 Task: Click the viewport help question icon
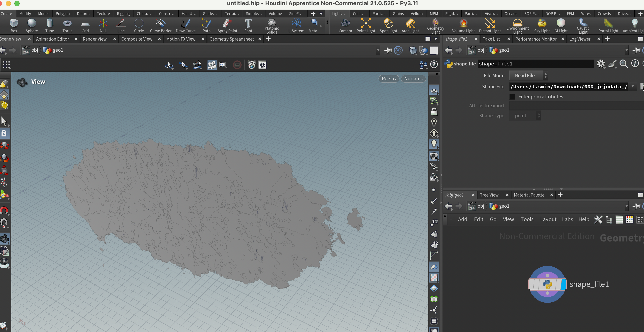click(434, 65)
